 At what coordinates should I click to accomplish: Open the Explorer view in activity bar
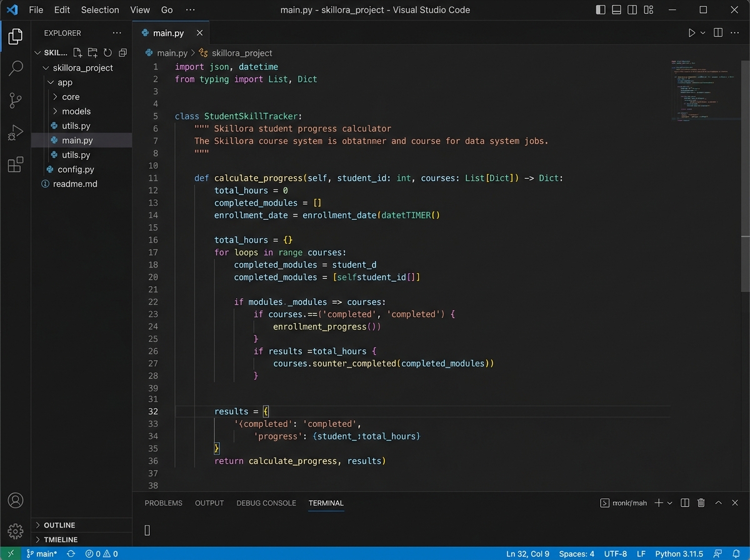(x=16, y=36)
